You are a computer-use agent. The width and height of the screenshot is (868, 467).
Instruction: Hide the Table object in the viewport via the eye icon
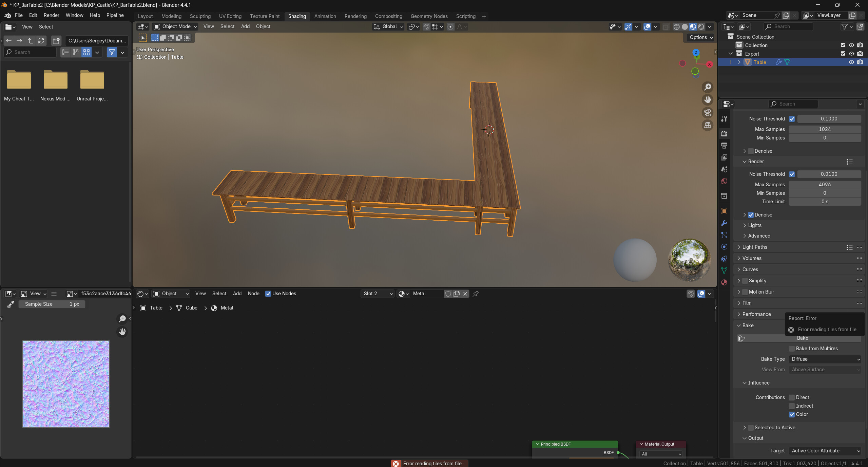[x=851, y=62]
